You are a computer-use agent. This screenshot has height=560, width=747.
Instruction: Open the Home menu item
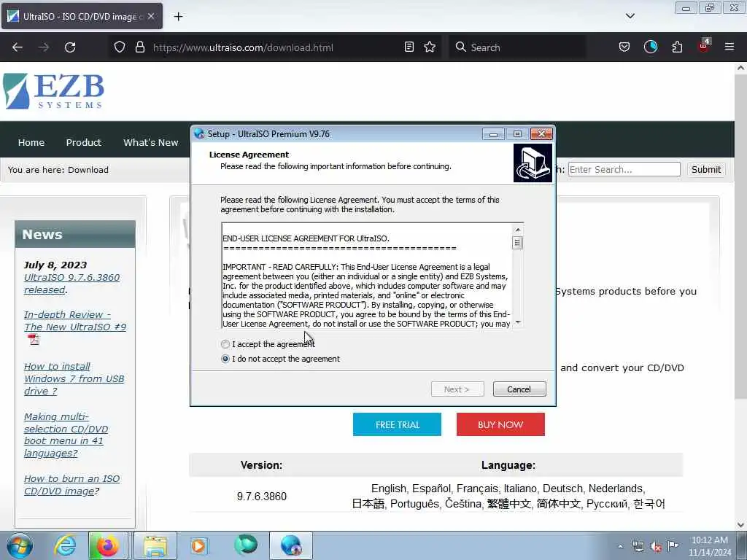(x=31, y=142)
